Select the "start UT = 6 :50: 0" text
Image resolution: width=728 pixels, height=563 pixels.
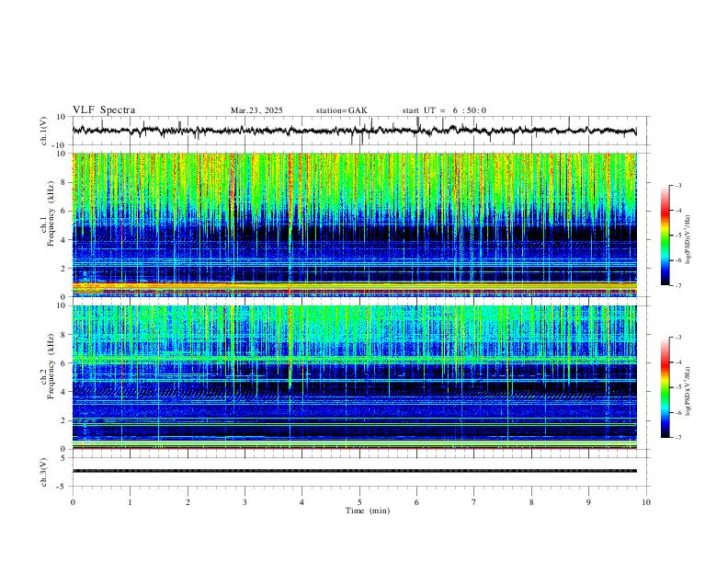(444, 110)
